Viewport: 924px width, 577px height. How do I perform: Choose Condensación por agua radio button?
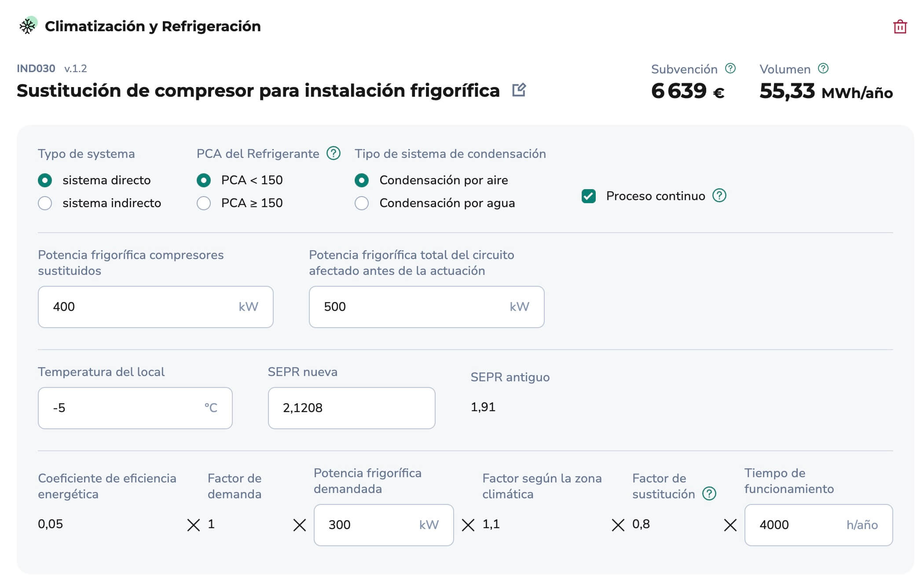pos(362,203)
